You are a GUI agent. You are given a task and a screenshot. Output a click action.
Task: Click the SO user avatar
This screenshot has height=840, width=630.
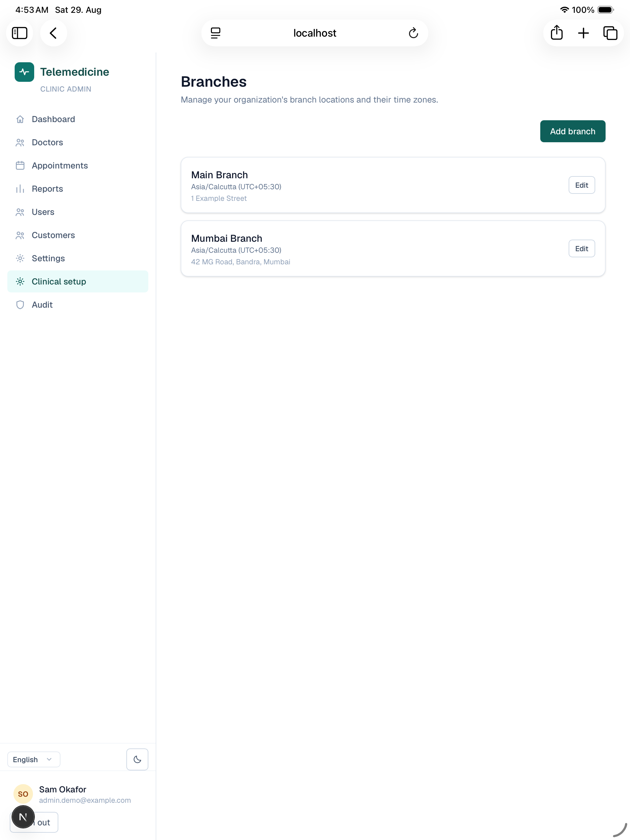pos(23,794)
